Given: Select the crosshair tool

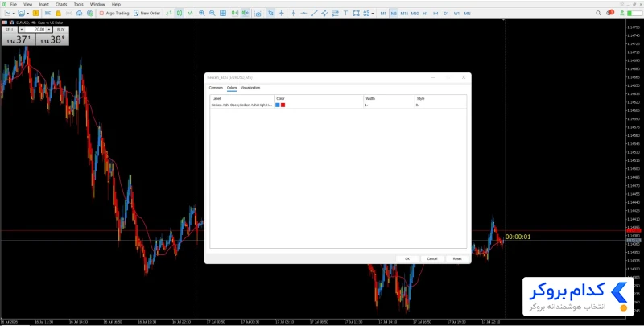Looking at the screenshot, I should click(x=281, y=13).
